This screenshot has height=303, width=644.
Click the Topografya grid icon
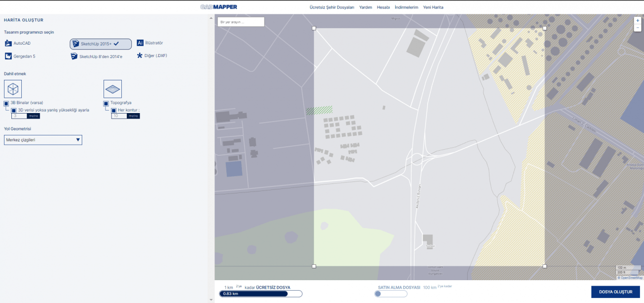[x=112, y=89]
